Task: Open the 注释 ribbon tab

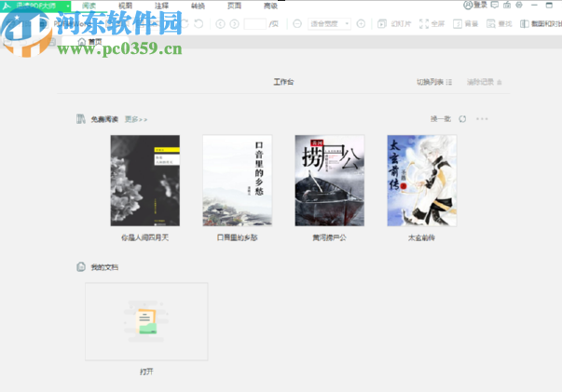Action: 161,6
